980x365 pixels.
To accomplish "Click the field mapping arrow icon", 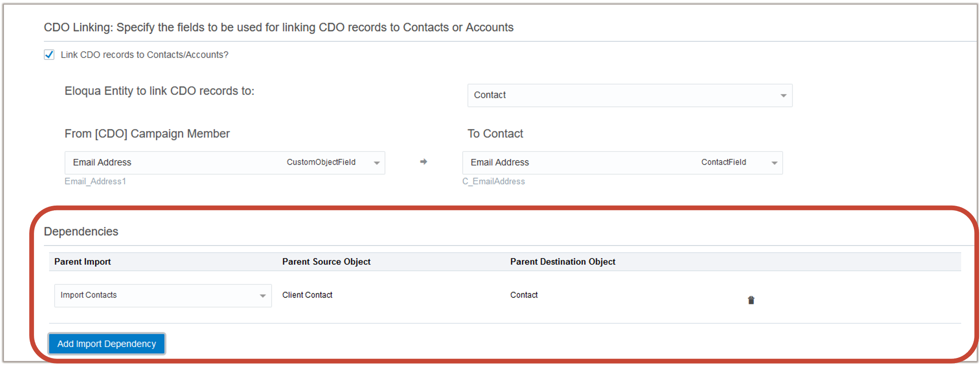I will (x=424, y=162).
